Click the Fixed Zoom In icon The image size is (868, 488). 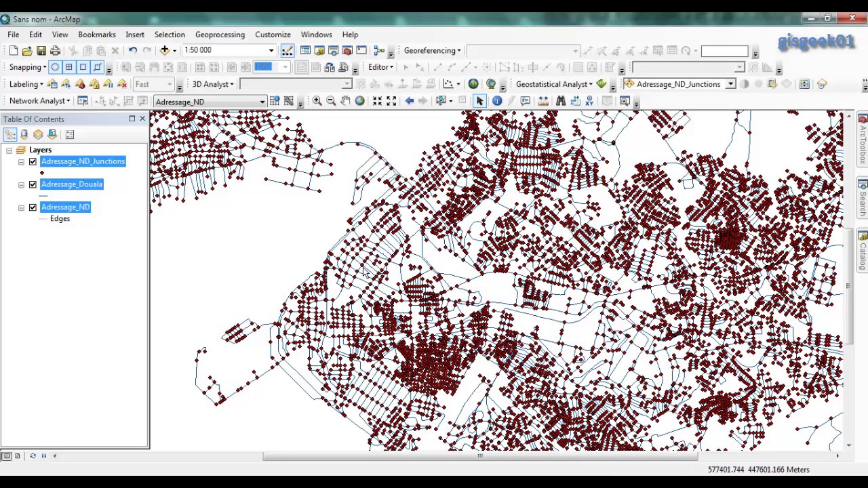tap(377, 101)
